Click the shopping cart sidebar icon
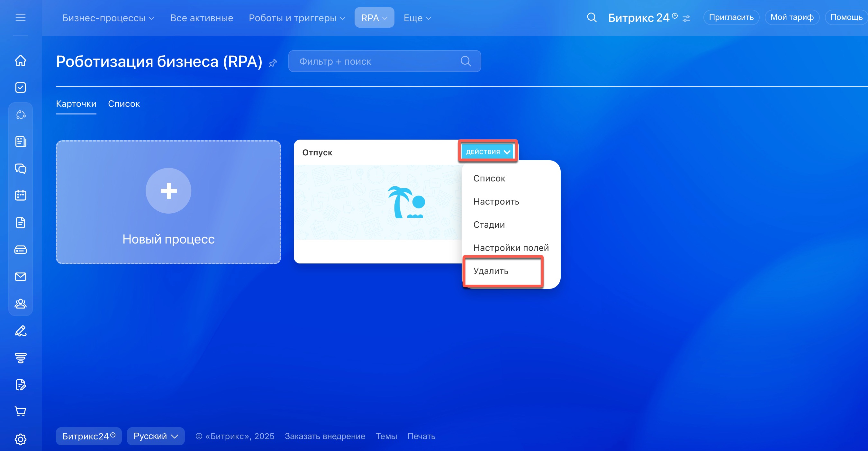The image size is (868, 451). 21,411
